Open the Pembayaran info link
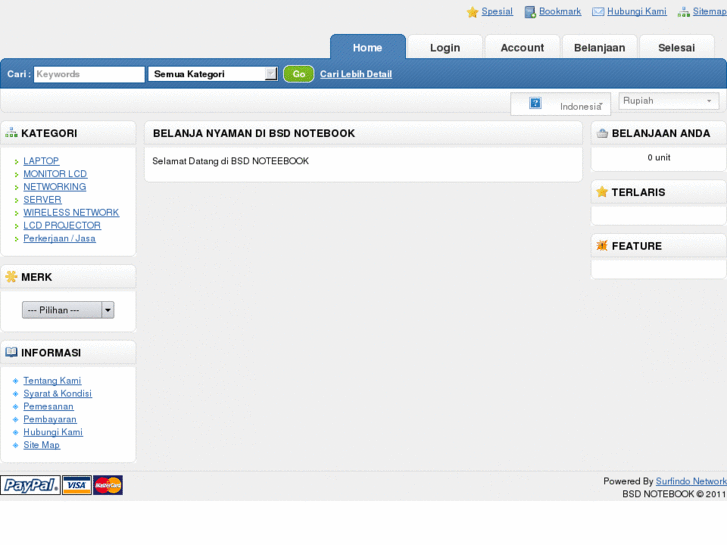Image resolution: width=727 pixels, height=545 pixels. [x=50, y=419]
